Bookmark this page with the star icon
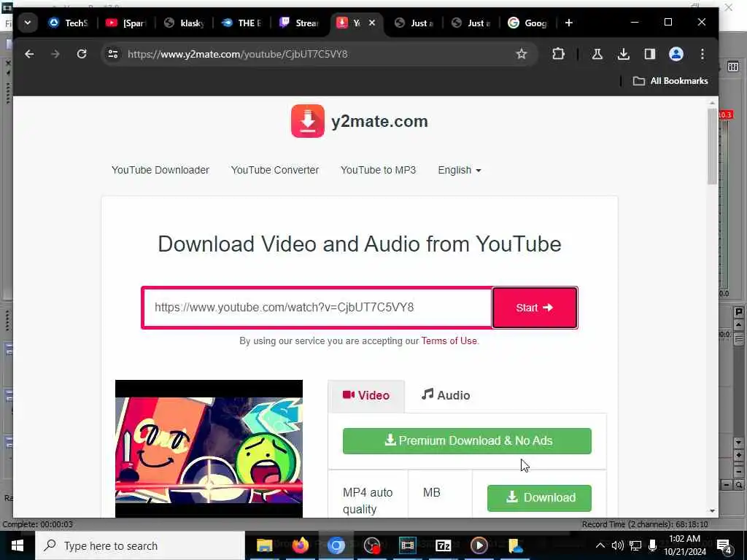The width and height of the screenshot is (747, 560). pos(522,54)
